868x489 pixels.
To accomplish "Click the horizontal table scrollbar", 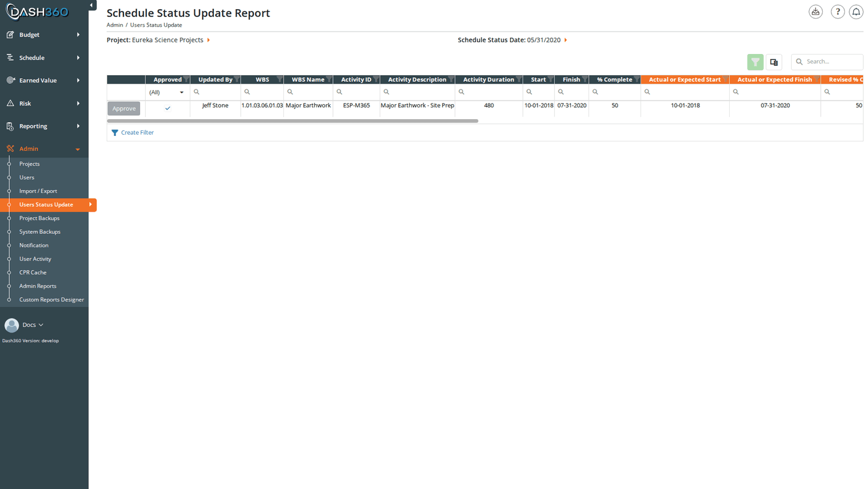I will pyautogui.click(x=293, y=121).
